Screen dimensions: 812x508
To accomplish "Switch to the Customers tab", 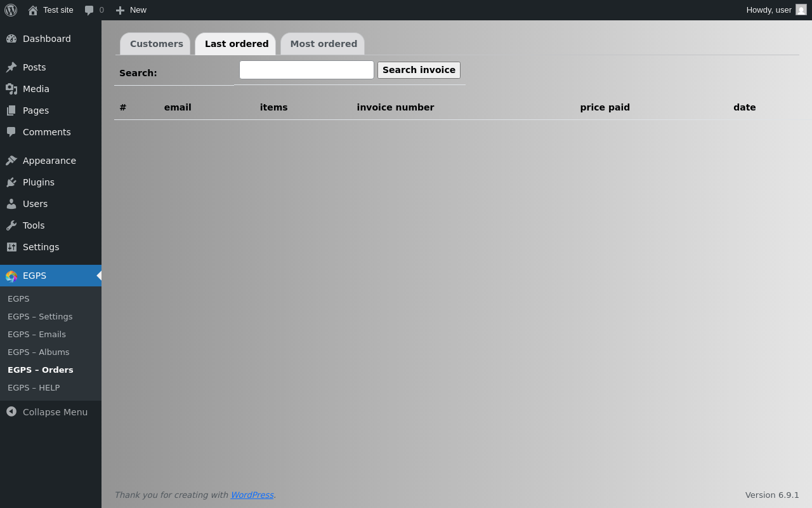I will click(x=156, y=44).
